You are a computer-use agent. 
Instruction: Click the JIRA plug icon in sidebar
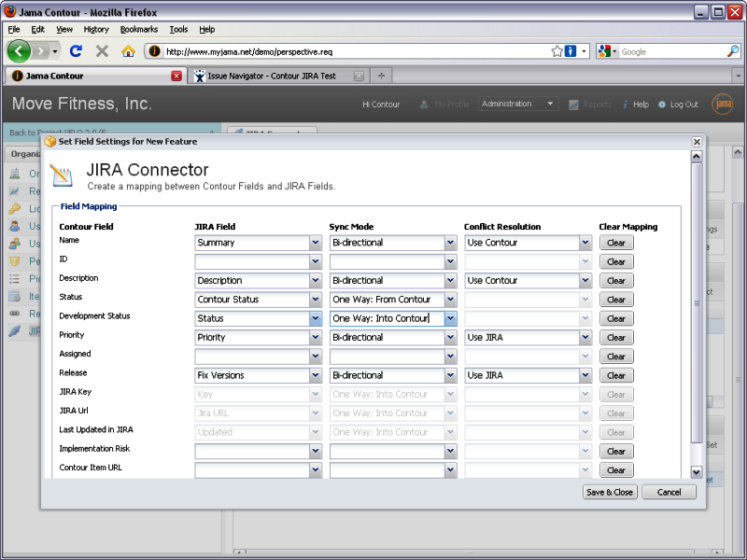15,331
